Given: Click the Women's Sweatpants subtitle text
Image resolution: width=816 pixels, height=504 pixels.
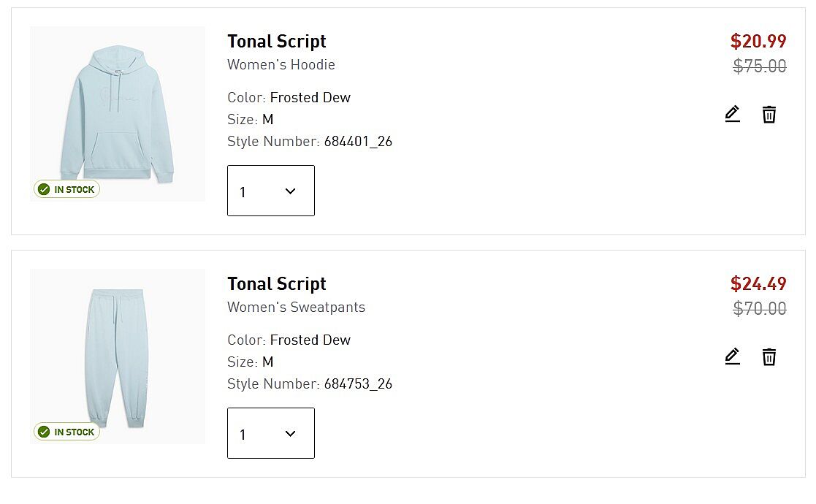Looking at the screenshot, I should tap(296, 308).
